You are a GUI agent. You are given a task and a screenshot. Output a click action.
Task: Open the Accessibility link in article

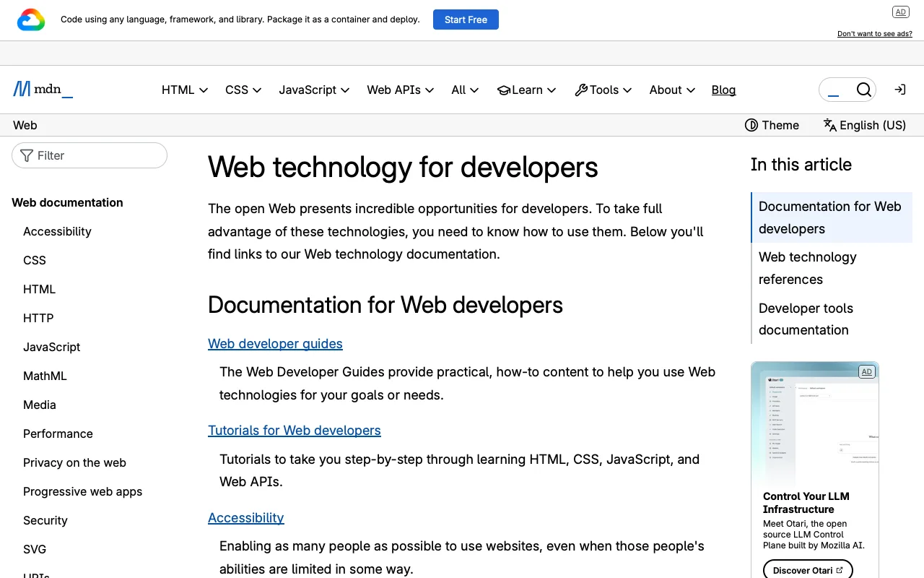(x=246, y=518)
